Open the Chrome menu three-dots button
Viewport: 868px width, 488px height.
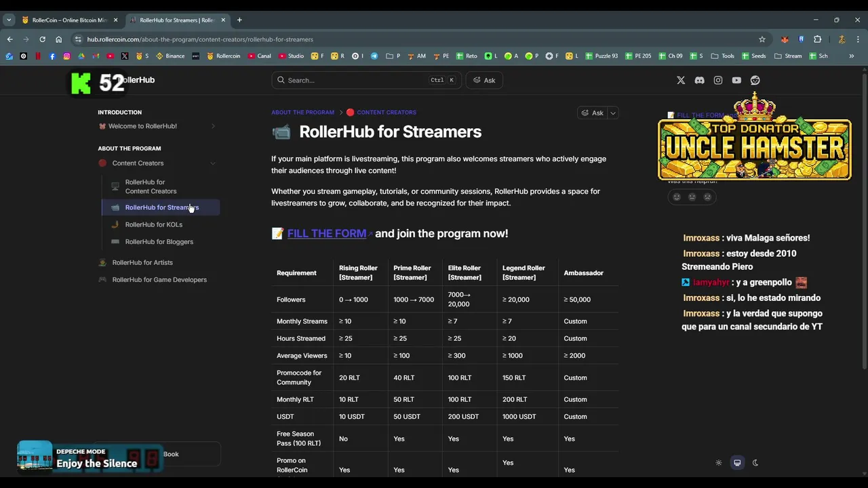[858, 39]
